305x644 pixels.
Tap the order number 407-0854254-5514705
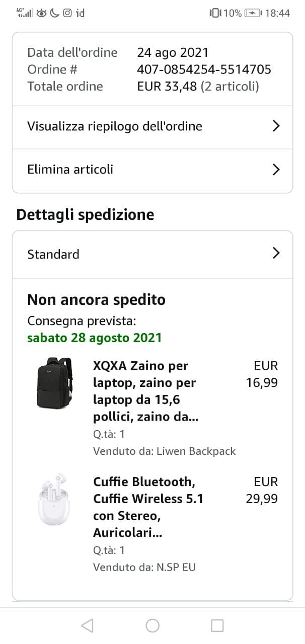[204, 69]
